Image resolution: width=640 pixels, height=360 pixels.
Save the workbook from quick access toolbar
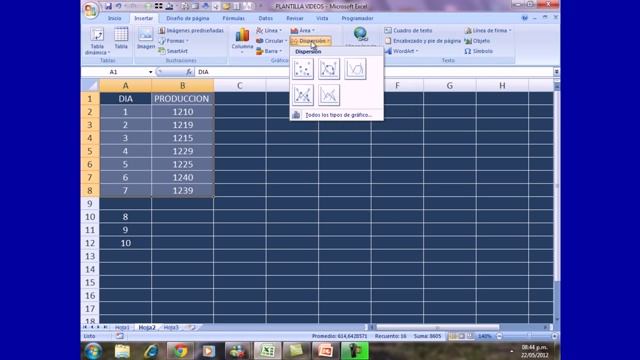[109, 6]
